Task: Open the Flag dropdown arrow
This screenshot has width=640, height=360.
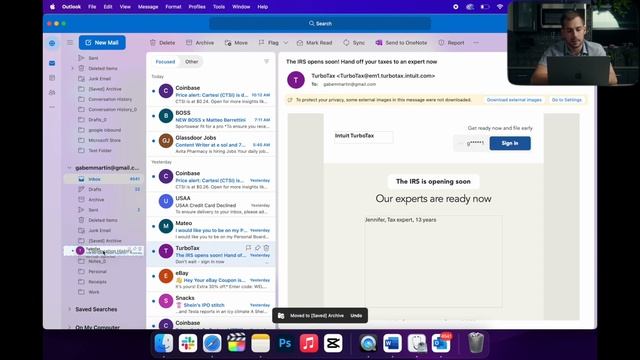Action: (286, 42)
